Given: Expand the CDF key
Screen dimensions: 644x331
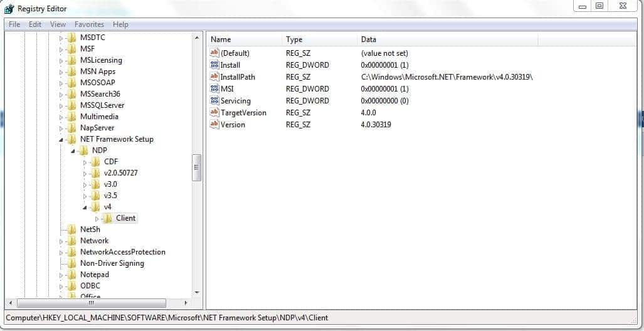Looking at the screenshot, I should coord(85,162).
